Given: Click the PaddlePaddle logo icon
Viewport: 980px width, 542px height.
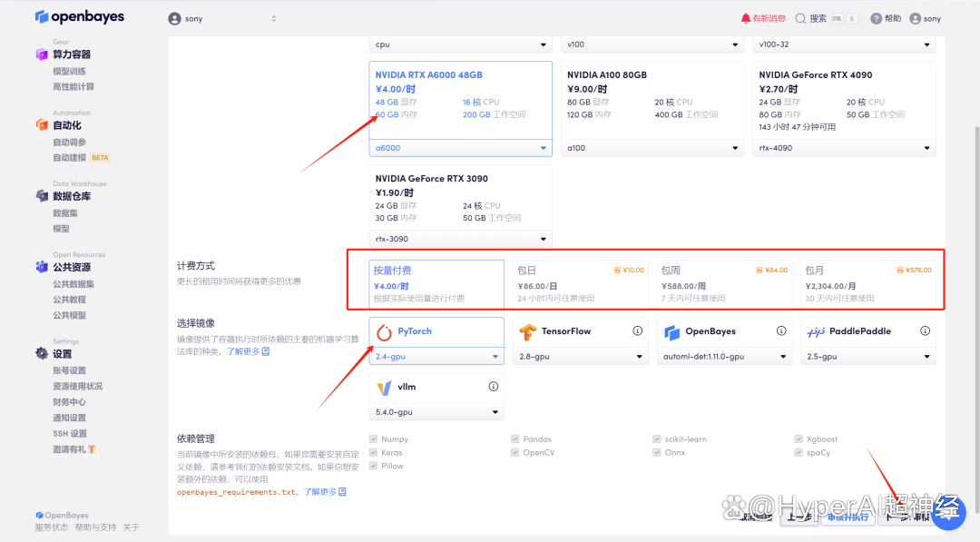Looking at the screenshot, I should click(816, 332).
